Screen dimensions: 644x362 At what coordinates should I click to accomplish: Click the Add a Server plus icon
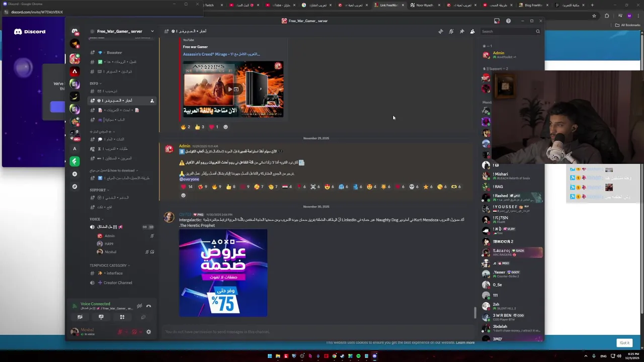point(74,174)
